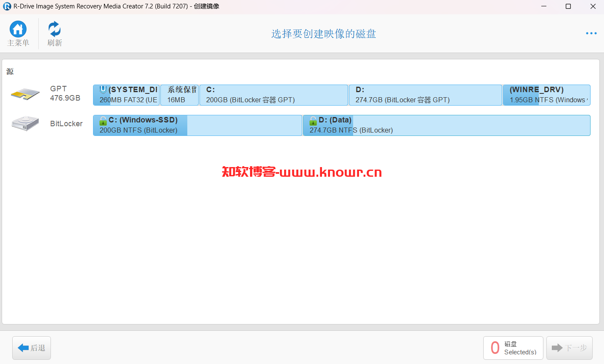Image resolution: width=604 pixels, height=364 pixels.
Task: Select the D: (Data) 274.7GB NTFS volume
Action: click(447, 125)
